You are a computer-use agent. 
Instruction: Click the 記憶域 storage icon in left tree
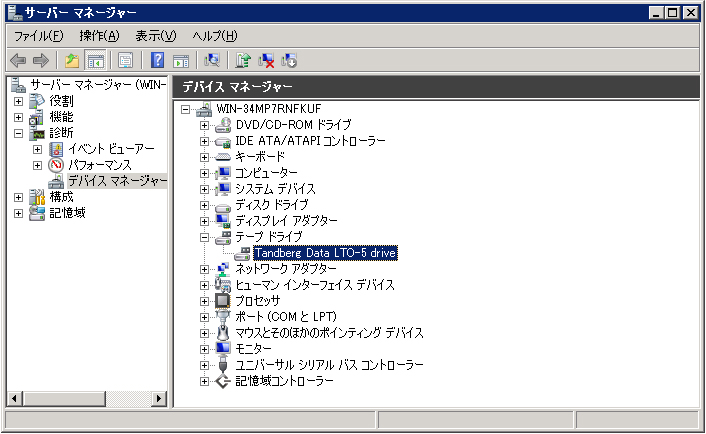pyautogui.click(x=37, y=213)
